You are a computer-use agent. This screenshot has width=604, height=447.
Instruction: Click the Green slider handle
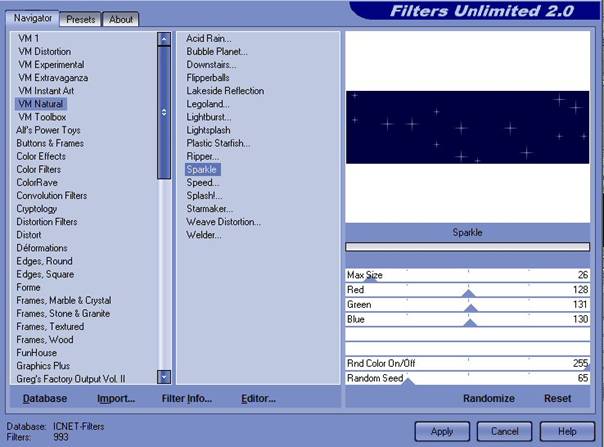(470, 308)
